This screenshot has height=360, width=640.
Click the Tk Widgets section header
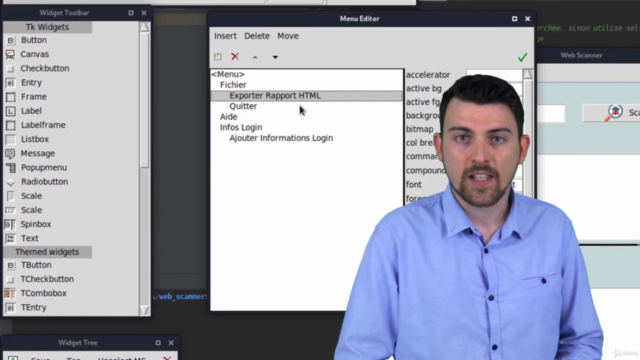pyautogui.click(x=47, y=27)
